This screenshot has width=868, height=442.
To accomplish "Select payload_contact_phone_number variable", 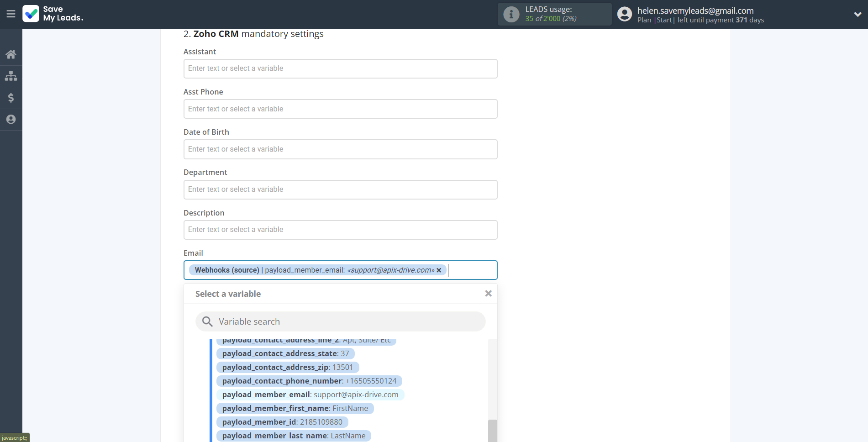I will pos(309,381).
